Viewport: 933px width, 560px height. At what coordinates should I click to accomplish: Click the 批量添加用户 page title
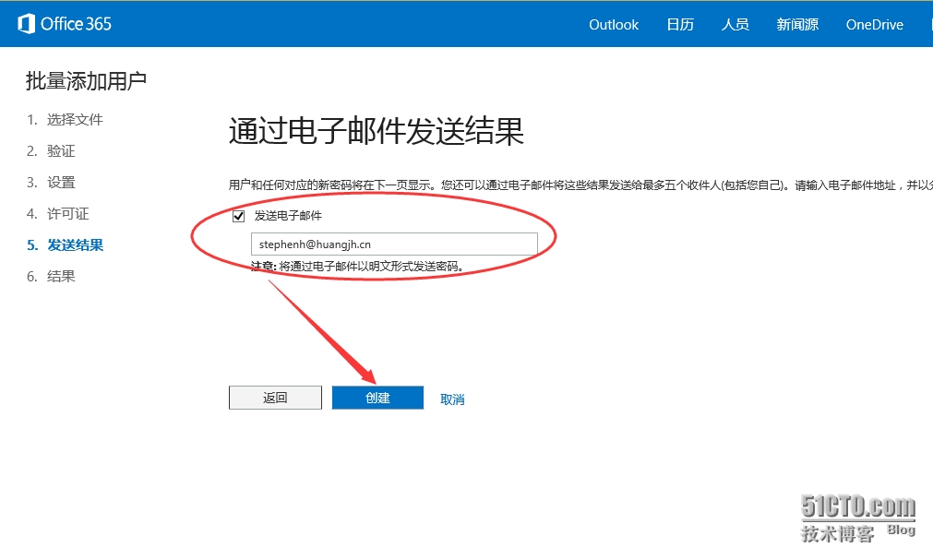pyautogui.click(x=86, y=81)
